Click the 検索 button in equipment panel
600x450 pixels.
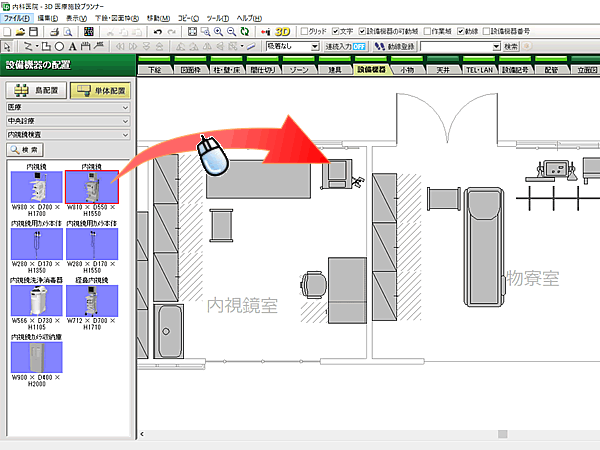28,149
